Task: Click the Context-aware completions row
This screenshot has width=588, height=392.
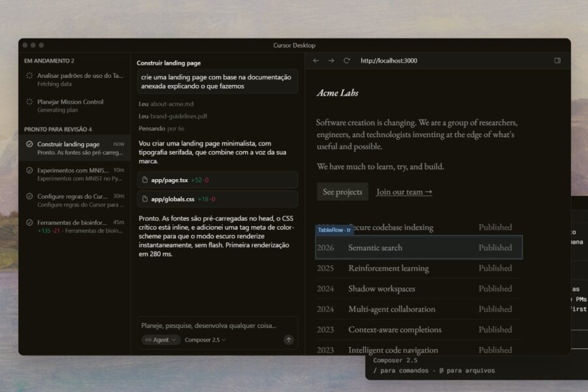Action: coord(419,329)
